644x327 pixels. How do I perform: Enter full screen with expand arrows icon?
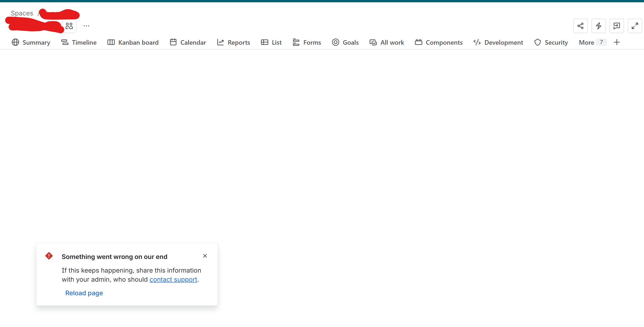tap(634, 26)
